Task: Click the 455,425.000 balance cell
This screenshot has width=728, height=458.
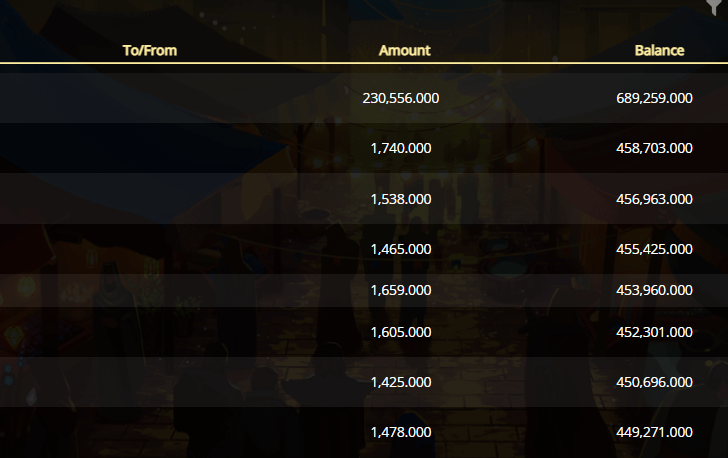Action: 654,249
